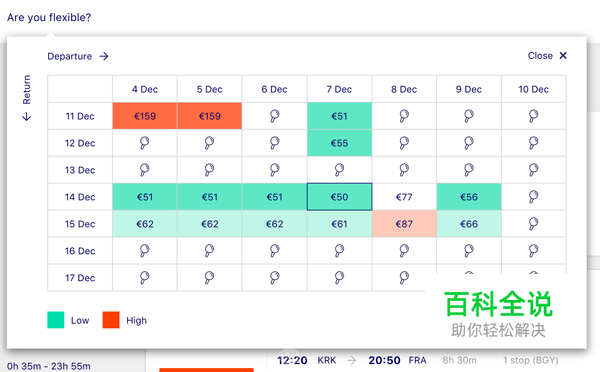This screenshot has width=600, height=372.
Task: Search price for 6 Dec to 17 Dec
Action: point(274,277)
